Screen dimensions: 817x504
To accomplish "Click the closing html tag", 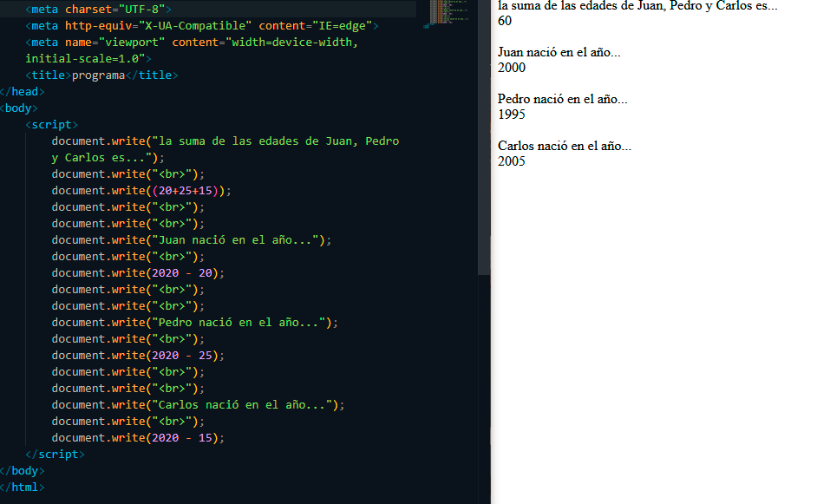I will [21, 487].
